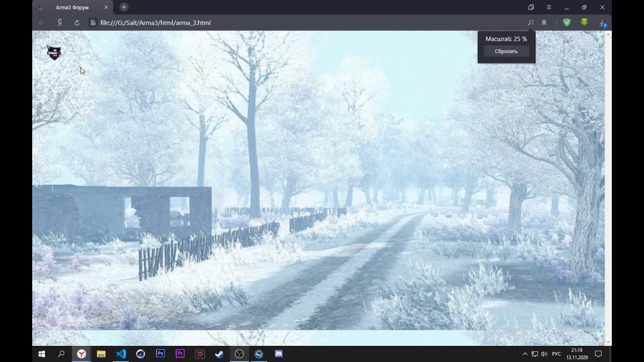Show hidden system tray icons
644x362 pixels.
(x=525, y=354)
